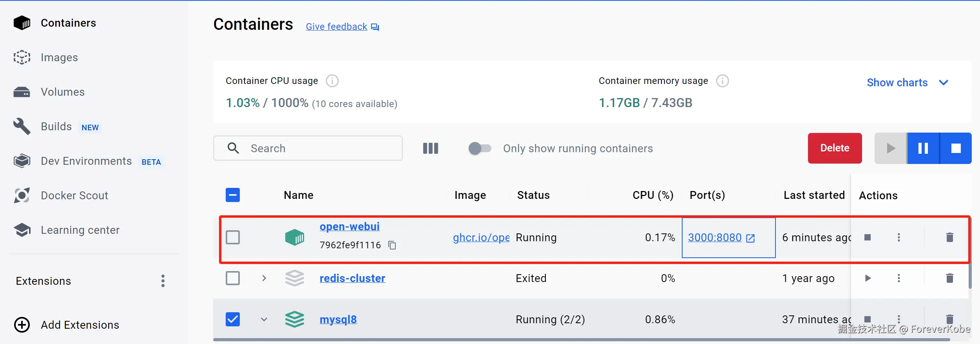The width and height of the screenshot is (980, 344).
Task: Click the Images icon in sidebar
Action: tap(22, 58)
